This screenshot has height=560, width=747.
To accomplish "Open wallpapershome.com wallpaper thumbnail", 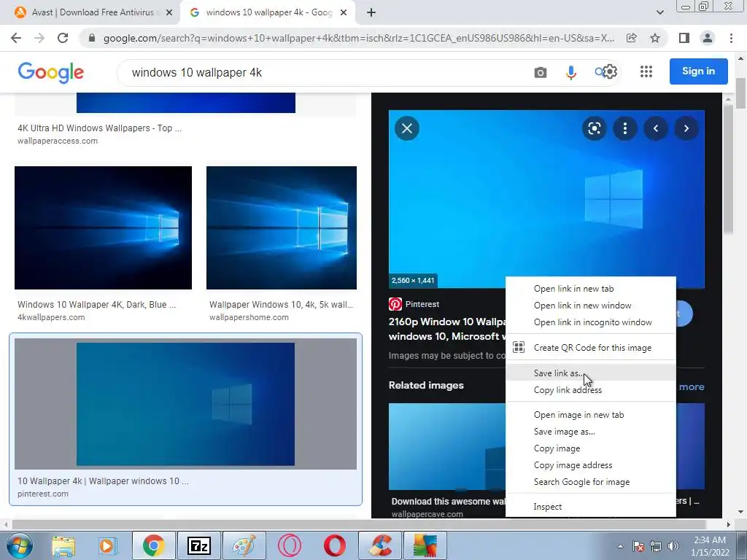I will click(x=282, y=227).
